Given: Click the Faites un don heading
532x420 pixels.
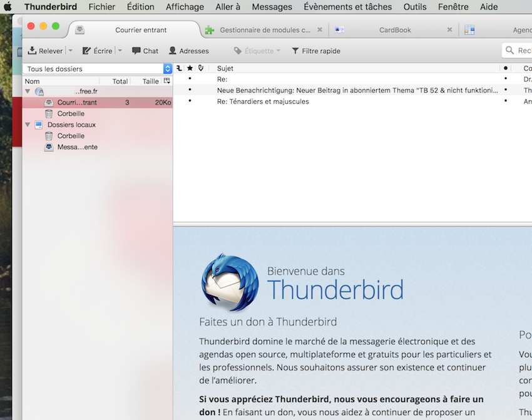Looking at the screenshot, I should click(x=268, y=322).
